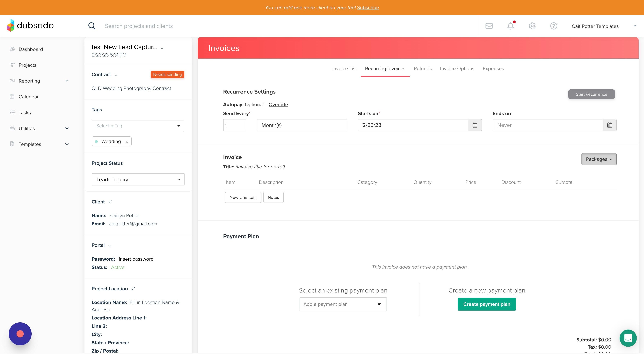Open the Select a Tag dropdown
Image resolution: width=644 pixels, height=354 pixels.
(138, 126)
